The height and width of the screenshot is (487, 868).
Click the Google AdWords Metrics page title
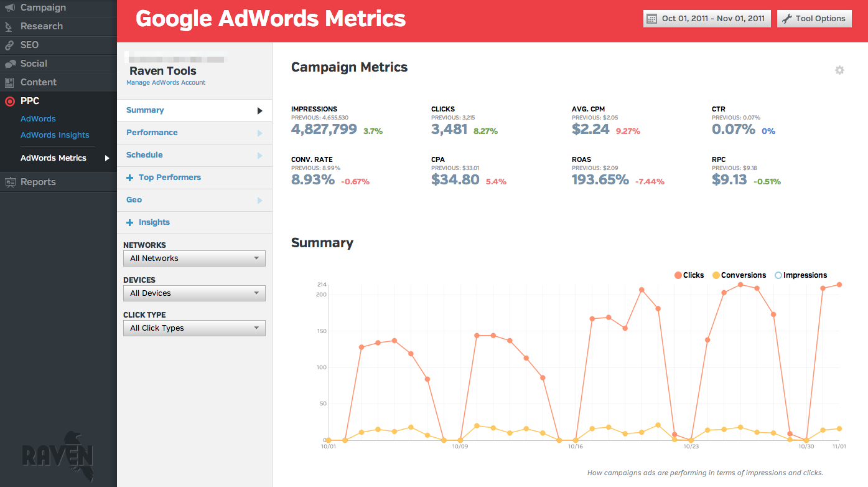coord(271,19)
